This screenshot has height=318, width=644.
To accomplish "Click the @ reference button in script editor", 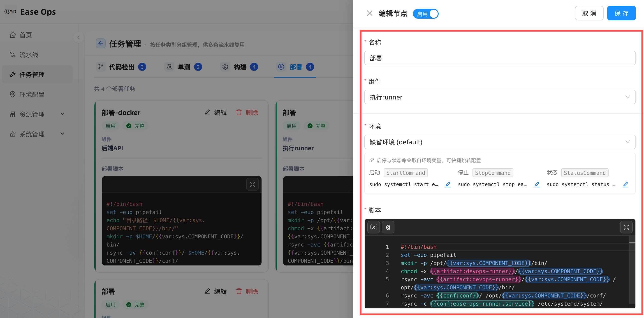I will pyautogui.click(x=388, y=227).
